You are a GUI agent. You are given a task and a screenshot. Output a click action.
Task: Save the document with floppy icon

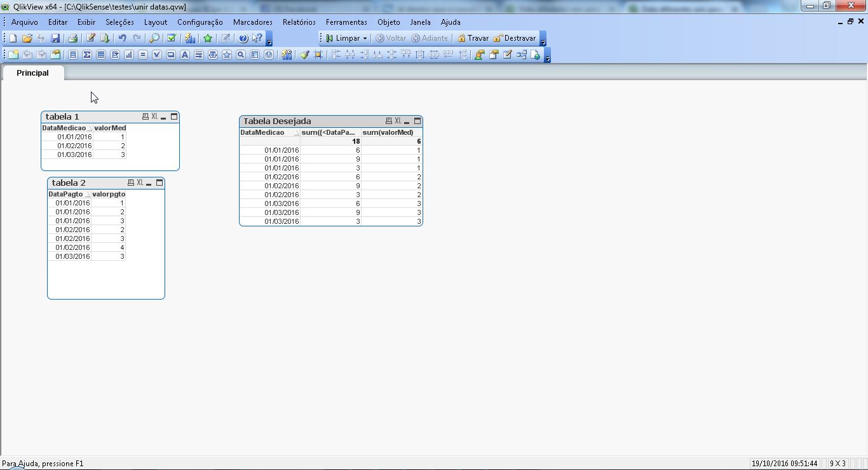[x=55, y=38]
